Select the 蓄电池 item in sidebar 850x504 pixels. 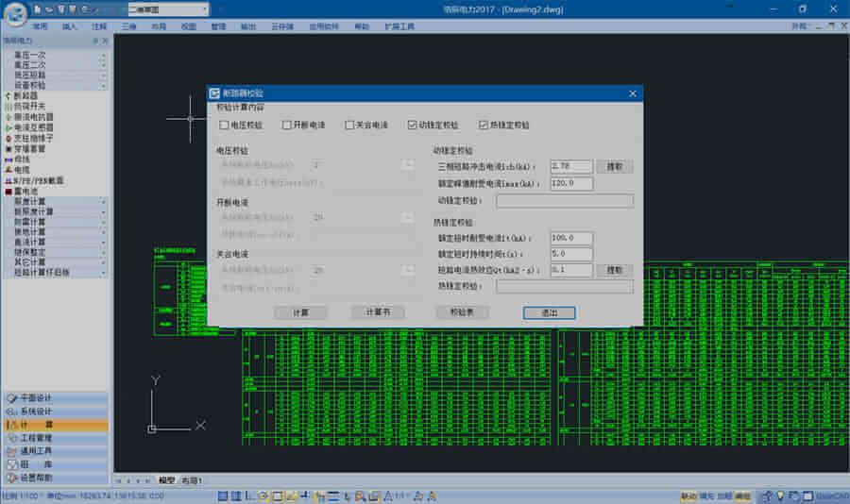point(26,191)
